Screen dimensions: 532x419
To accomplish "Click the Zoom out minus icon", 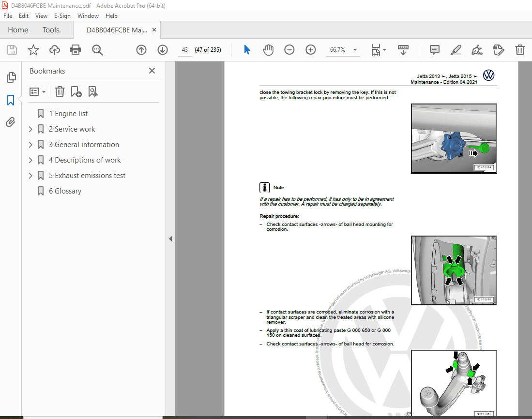I will (x=289, y=50).
